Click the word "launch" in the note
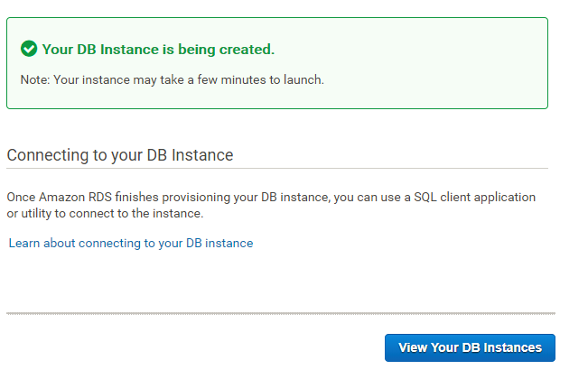Viewport: 588px width, 379px height. coord(303,79)
